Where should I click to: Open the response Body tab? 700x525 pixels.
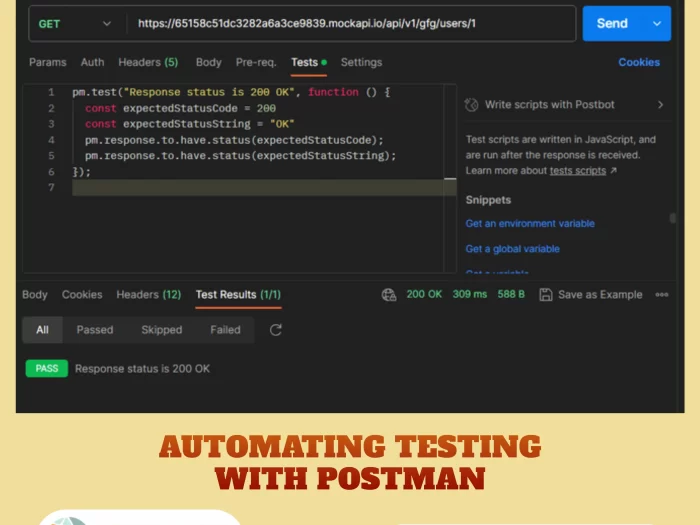pyautogui.click(x=35, y=295)
